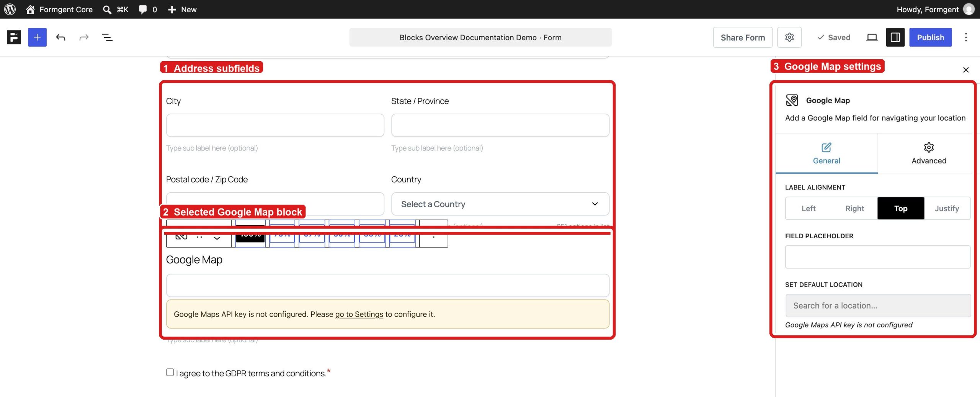Click the block toolbar move chevron
The width and height of the screenshot is (980, 397).
(x=217, y=238)
